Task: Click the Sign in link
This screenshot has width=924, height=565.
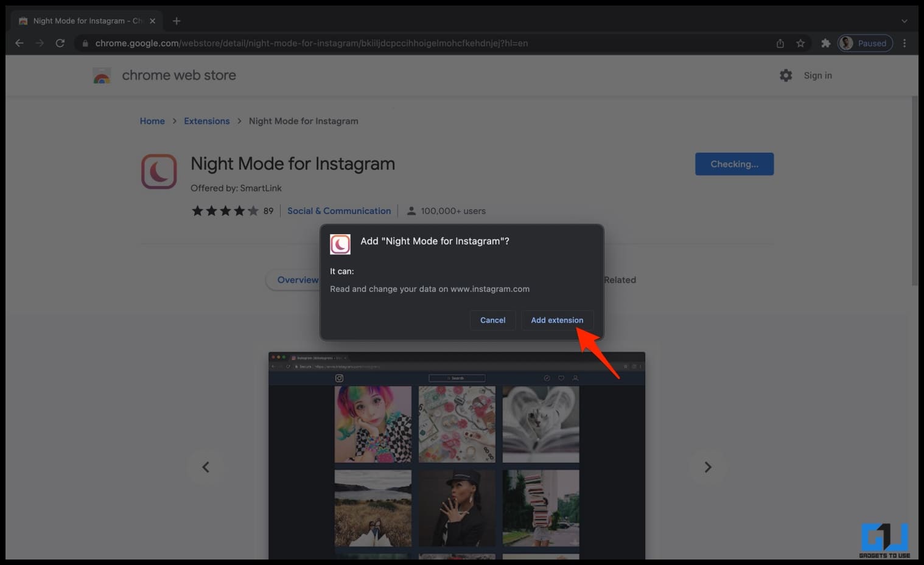Action: click(x=817, y=75)
